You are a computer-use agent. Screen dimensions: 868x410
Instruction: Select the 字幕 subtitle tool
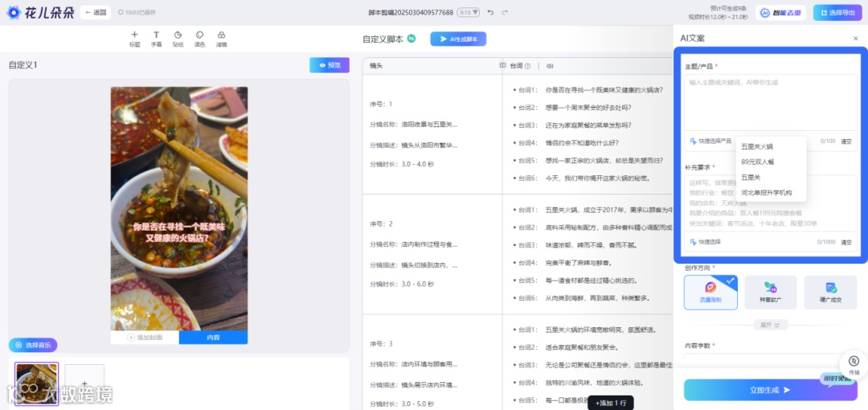point(156,39)
